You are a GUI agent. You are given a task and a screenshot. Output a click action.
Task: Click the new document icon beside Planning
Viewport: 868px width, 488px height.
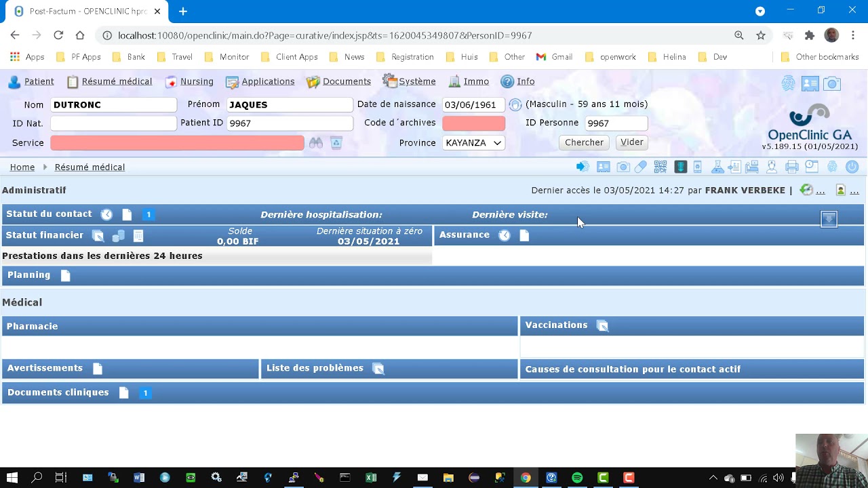click(x=65, y=275)
